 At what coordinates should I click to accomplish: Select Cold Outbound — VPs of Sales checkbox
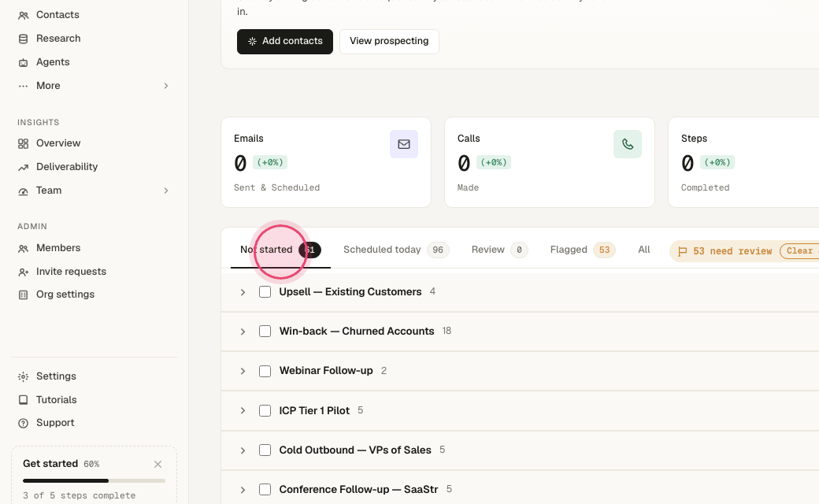point(265,450)
